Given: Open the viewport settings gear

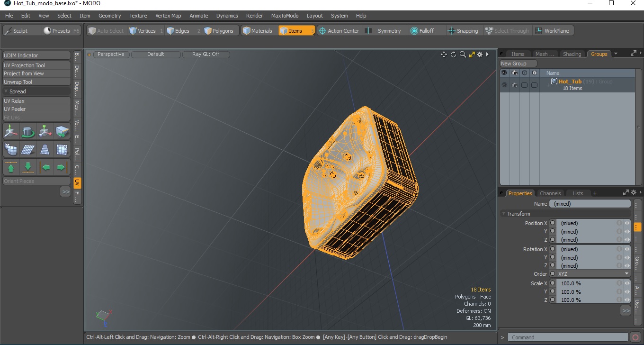Looking at the screenshot, I should coord(480,54).
